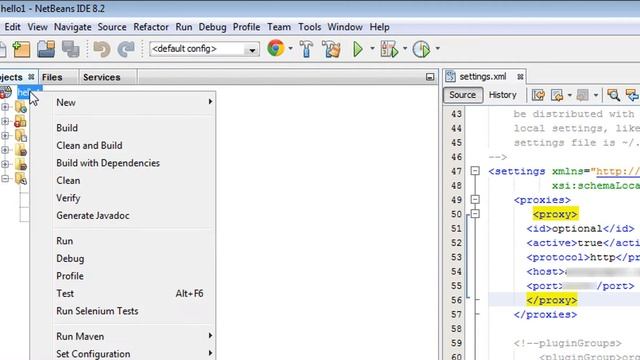The width and height of the screenshot is (640, 360).
Task: Minimize the Projects panel window group
Action: [430, 77]
